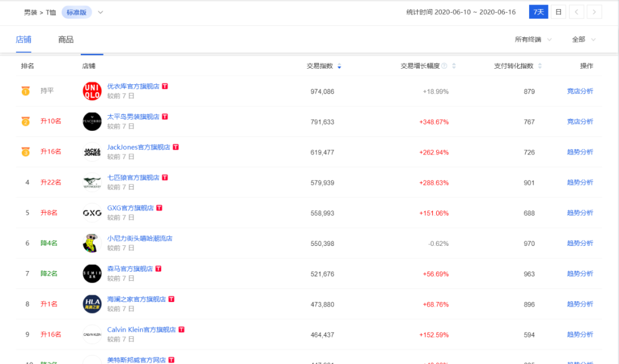Viewport: 619px width, 364px height.
Task: Click the HLA store logo icon
Action: pyautogui.click(x=92, y=304)
